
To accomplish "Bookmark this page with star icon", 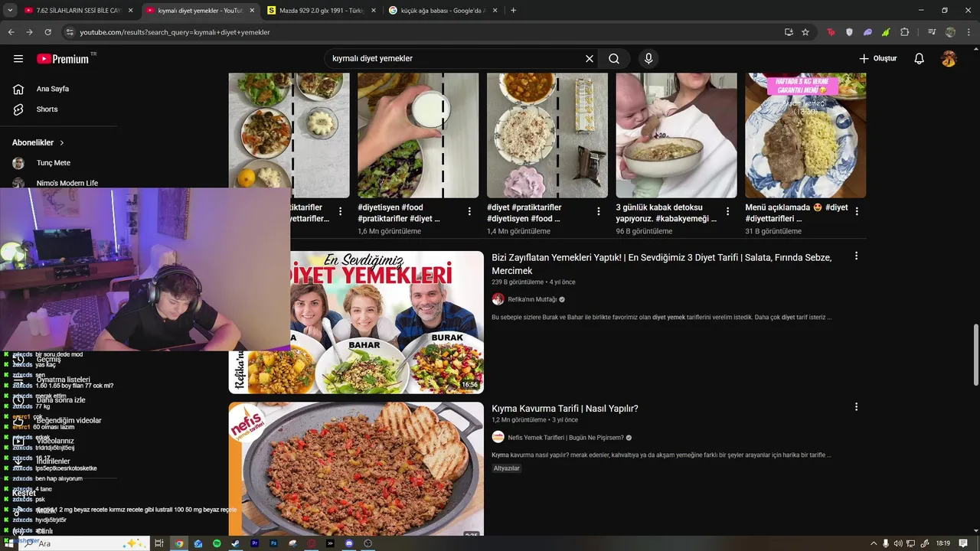I will 805,32.
